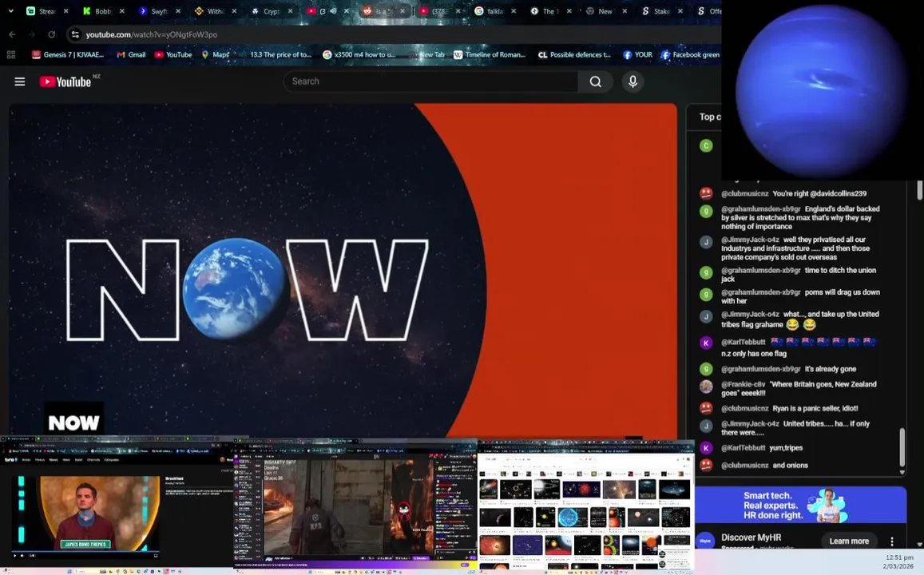The height and width of the screenshot is (575, 924).
Task: Open Genesis 7 | KJVAAE bookmark
Action: (x=68, y=55)
